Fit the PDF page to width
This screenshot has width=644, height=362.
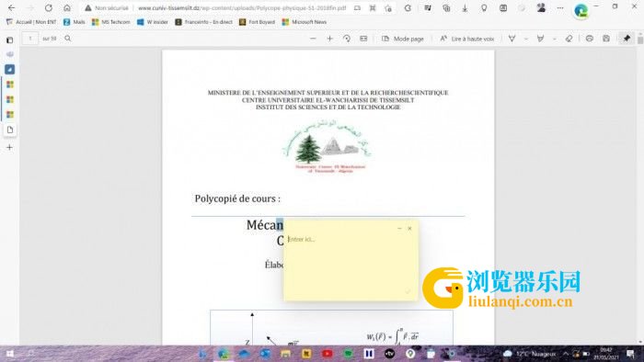363,39
